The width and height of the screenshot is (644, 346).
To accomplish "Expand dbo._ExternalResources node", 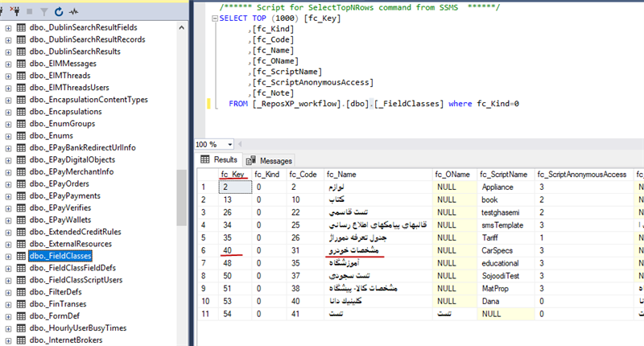I will coord(8,244).
